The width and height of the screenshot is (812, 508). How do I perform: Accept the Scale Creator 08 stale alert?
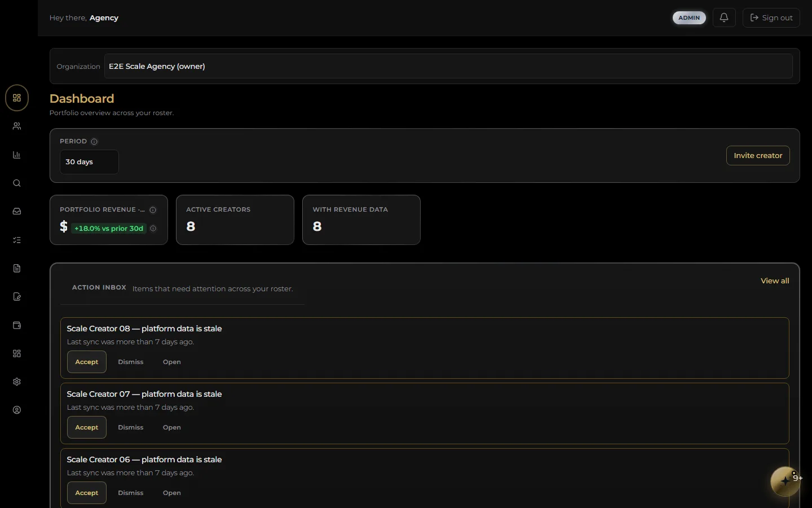(x=87, y=362)
